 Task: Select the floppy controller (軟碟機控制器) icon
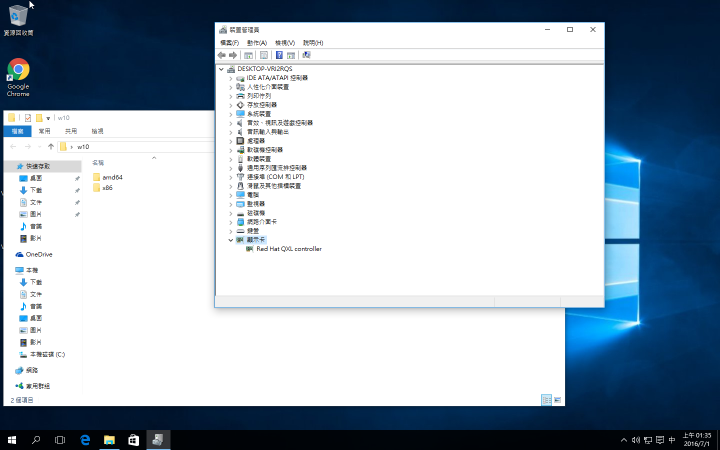pos(240,150)
